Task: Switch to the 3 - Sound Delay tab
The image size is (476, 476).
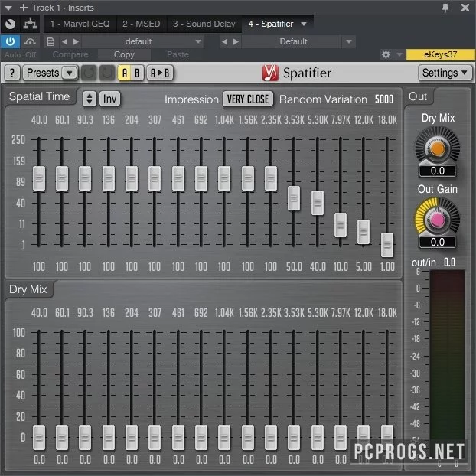Action: (204, 24)
